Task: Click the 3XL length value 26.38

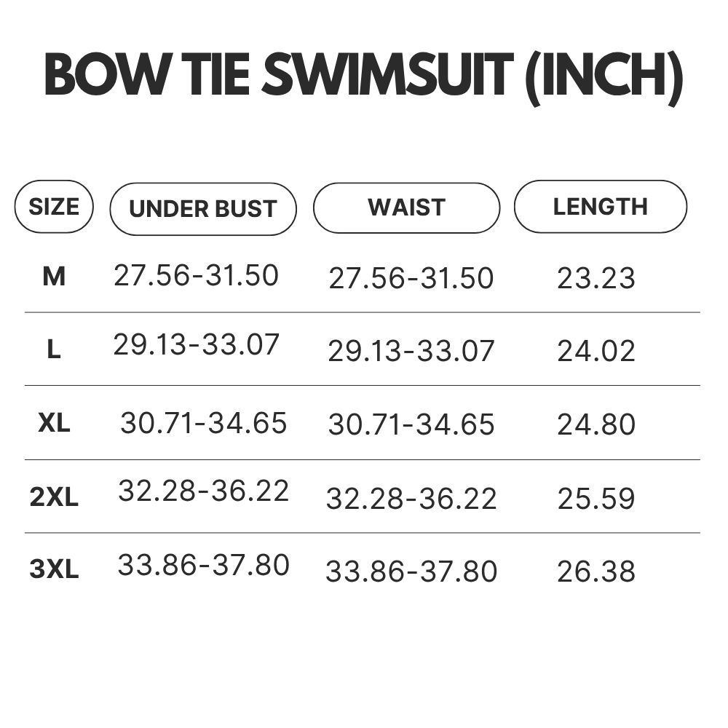Action: click(596, 571)
